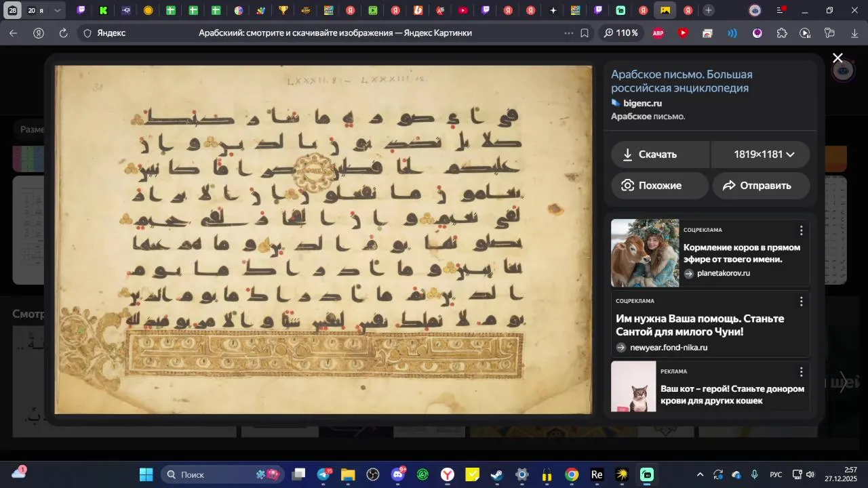Open the 'Кормление коров в прямом эфире' ad title
The width and height of the screenshot is (868, 488).
tap(742, 253)
